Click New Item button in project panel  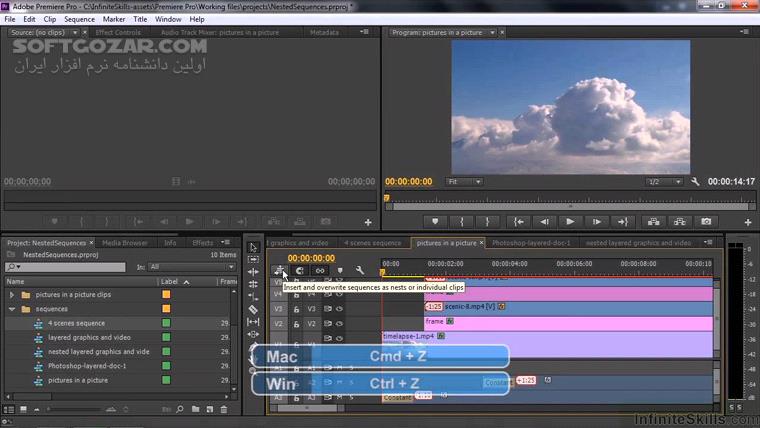click(x=209, y=410)
